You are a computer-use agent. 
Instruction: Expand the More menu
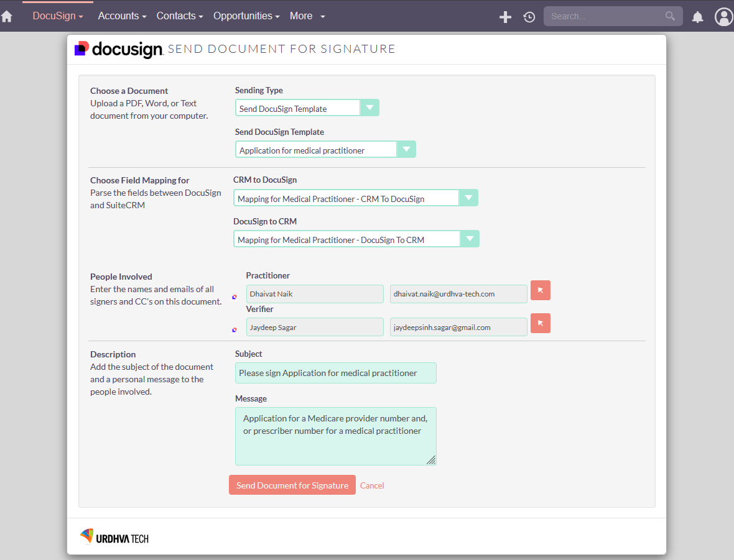point(307,16)
